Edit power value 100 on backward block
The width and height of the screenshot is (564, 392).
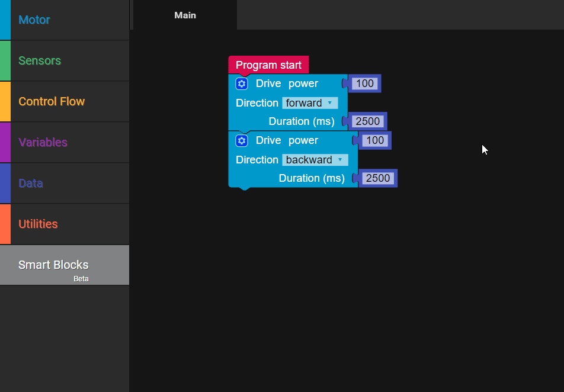point(375,140)
